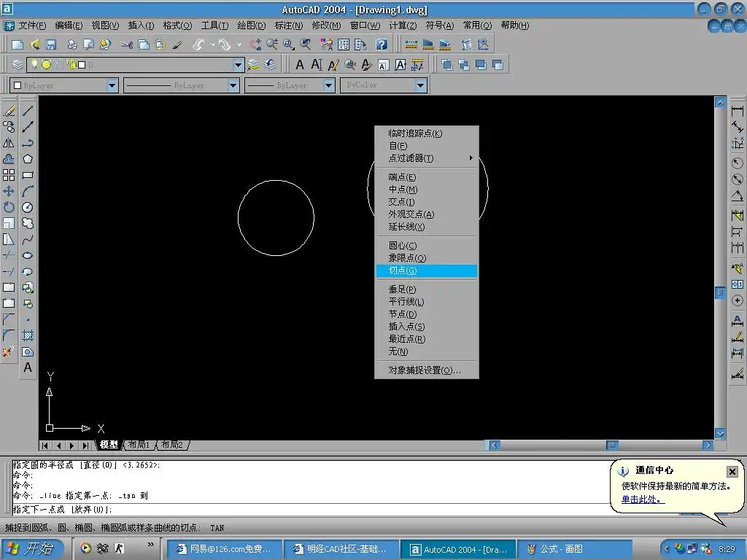
Task: Click the command line input field
Action: click(x=309, y=509)
